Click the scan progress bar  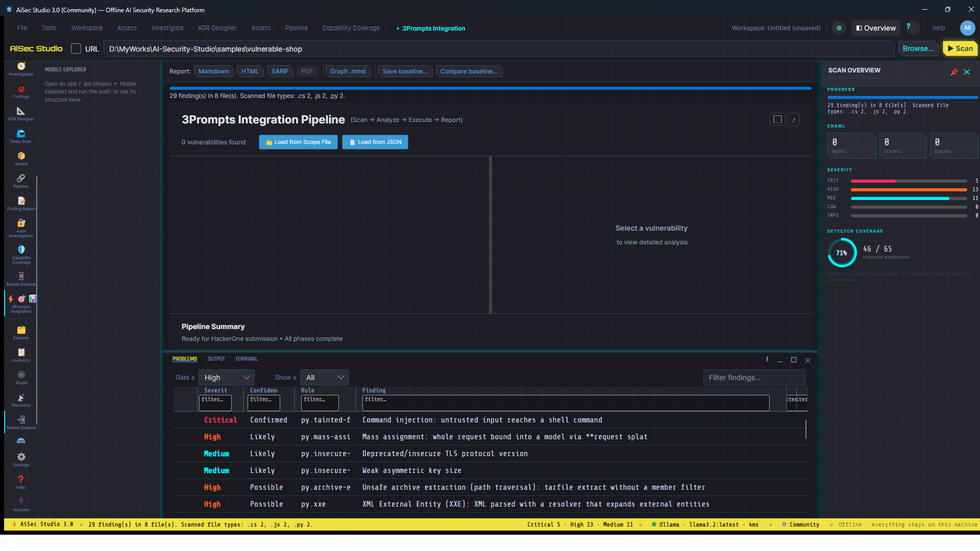(491, 88)
